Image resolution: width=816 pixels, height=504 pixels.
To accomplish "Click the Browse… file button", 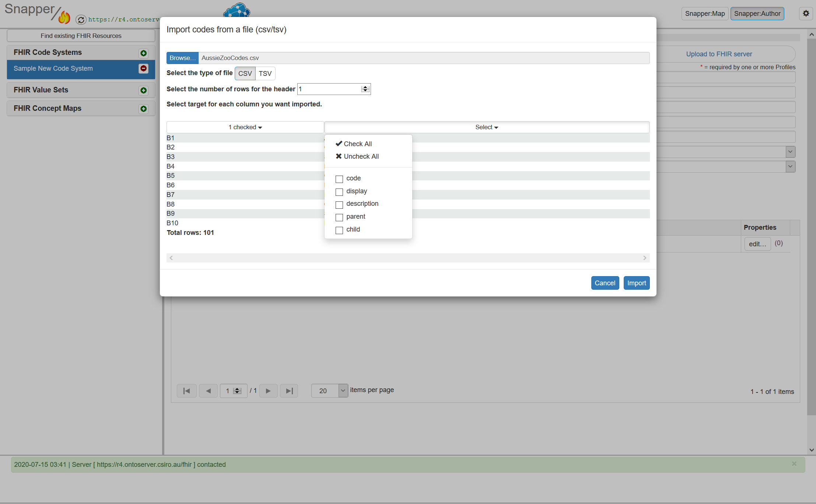I will pos(182,58).
